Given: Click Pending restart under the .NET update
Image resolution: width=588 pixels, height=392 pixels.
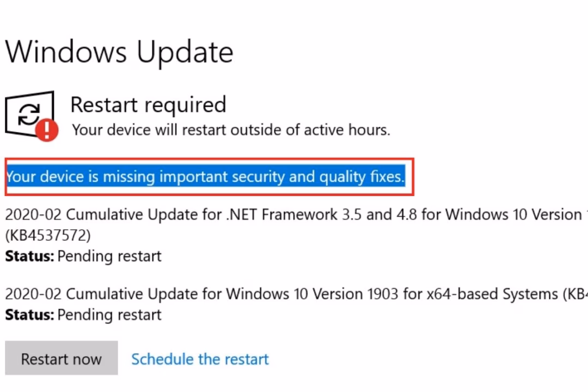Looking at the screenshot, I should pyautogui.click(x=109, y=256).
